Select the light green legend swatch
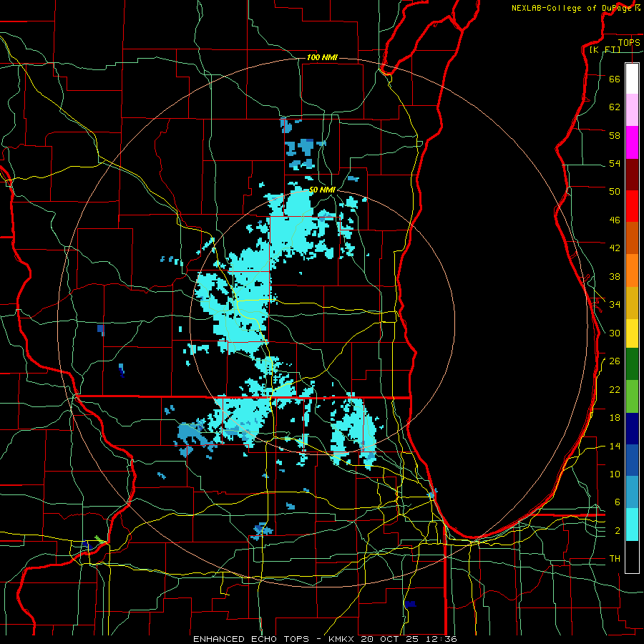Viewport: 644px width, 644px height. click(x=632, y=396)
